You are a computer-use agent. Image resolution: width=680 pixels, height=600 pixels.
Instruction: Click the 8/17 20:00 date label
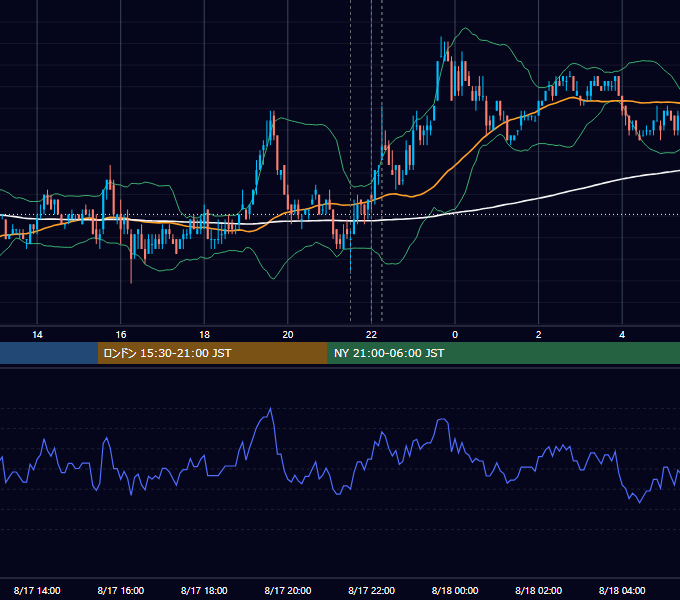(x=288, y=590)
